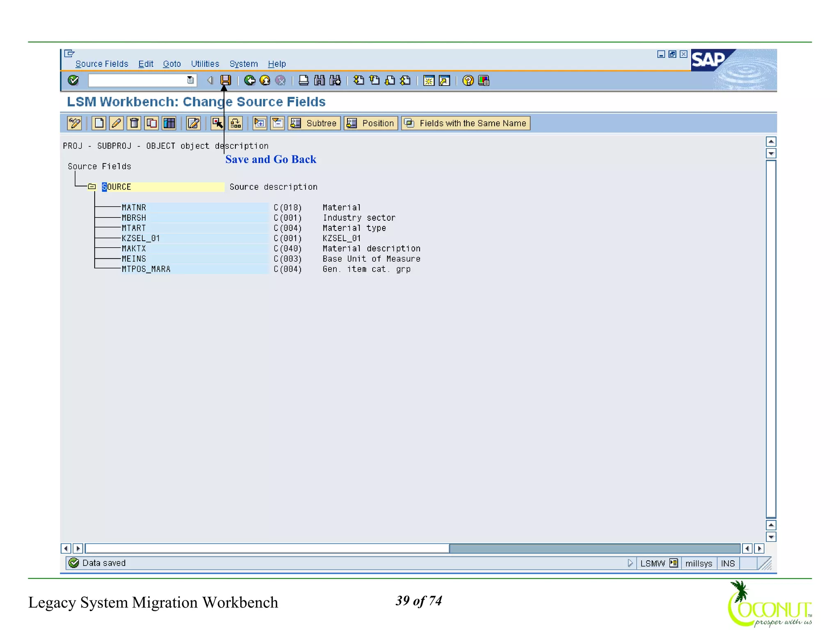This screenshot has width=840, height=630.
Task: Click the Print icon in toolbar
Action: 304,80
